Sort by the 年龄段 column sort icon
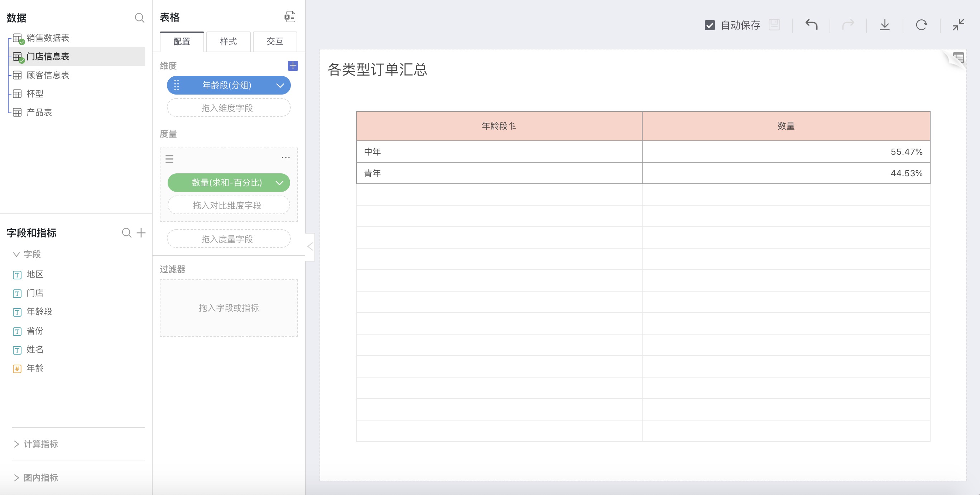This screenshot has width=980, height=495. [x=513, y=126]
